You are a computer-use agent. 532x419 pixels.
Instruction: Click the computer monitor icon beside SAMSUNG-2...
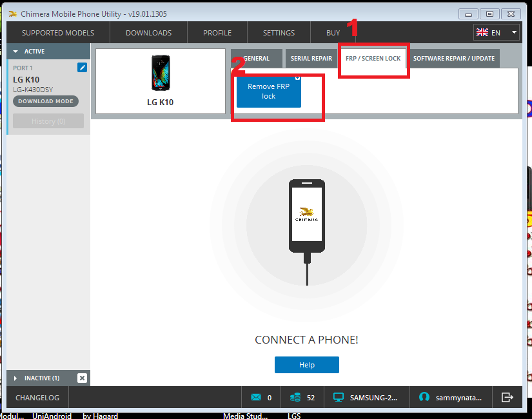(x=339, y=397)
